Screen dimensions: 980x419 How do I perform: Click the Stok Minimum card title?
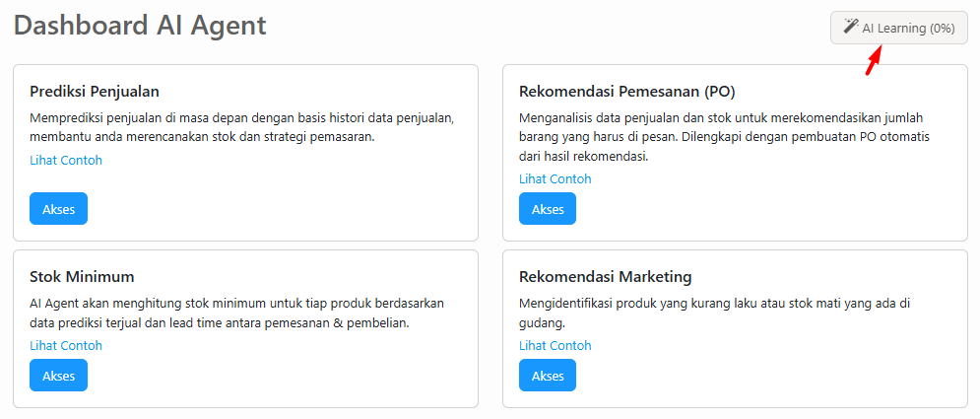click(82, 276)
